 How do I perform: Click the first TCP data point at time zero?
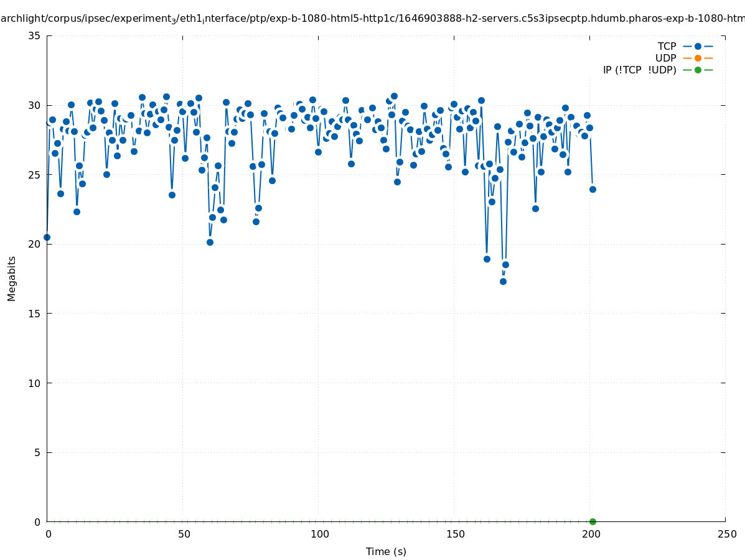[47, 237]
